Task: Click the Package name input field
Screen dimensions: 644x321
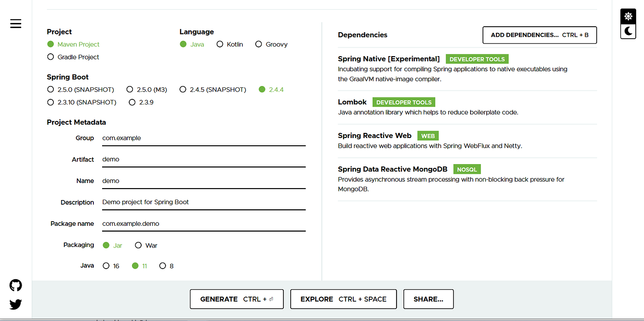Action: coord(204,224)
